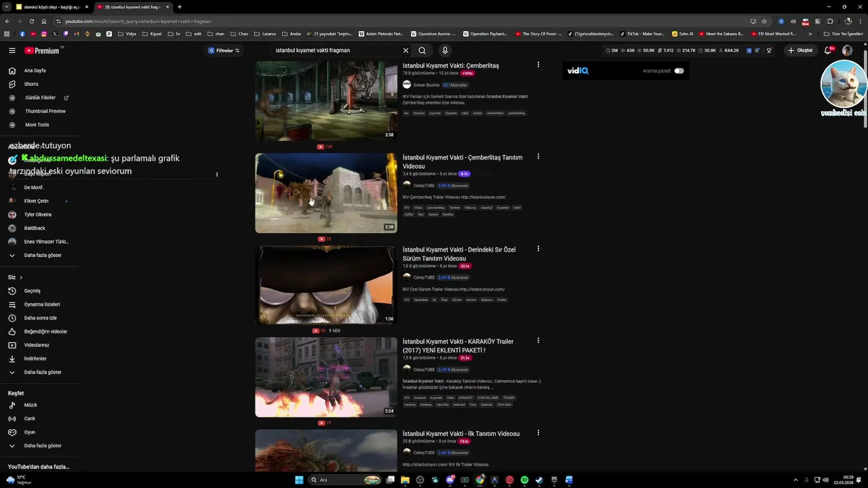Clear the search box with the X icon
868x488 pixels.
[x=406, y=50]
